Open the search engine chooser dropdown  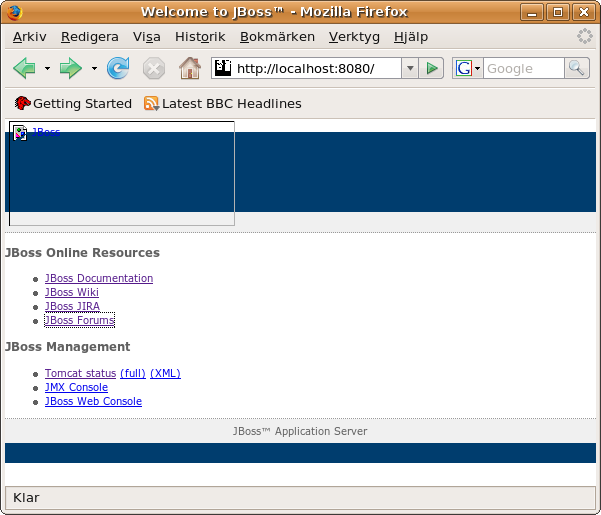point(478,69)
